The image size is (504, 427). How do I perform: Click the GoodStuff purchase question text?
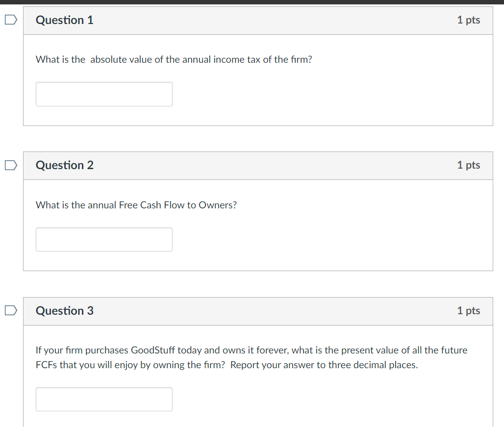(251, 357)
